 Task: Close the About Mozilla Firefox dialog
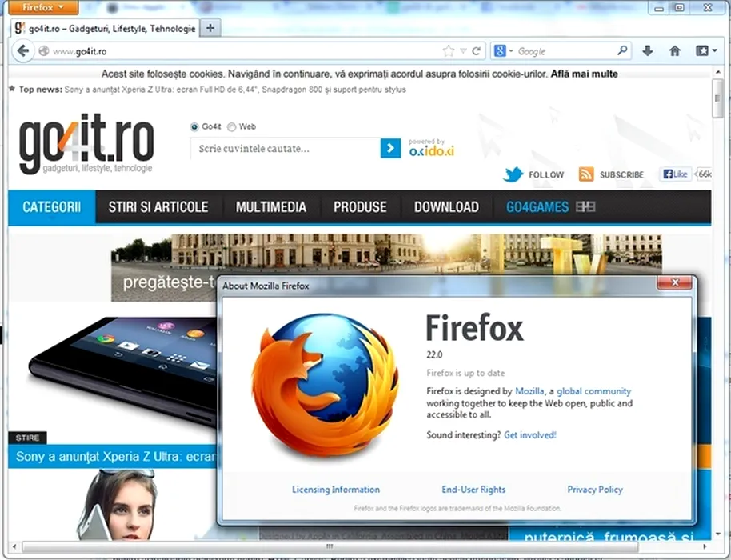point(674,282)
